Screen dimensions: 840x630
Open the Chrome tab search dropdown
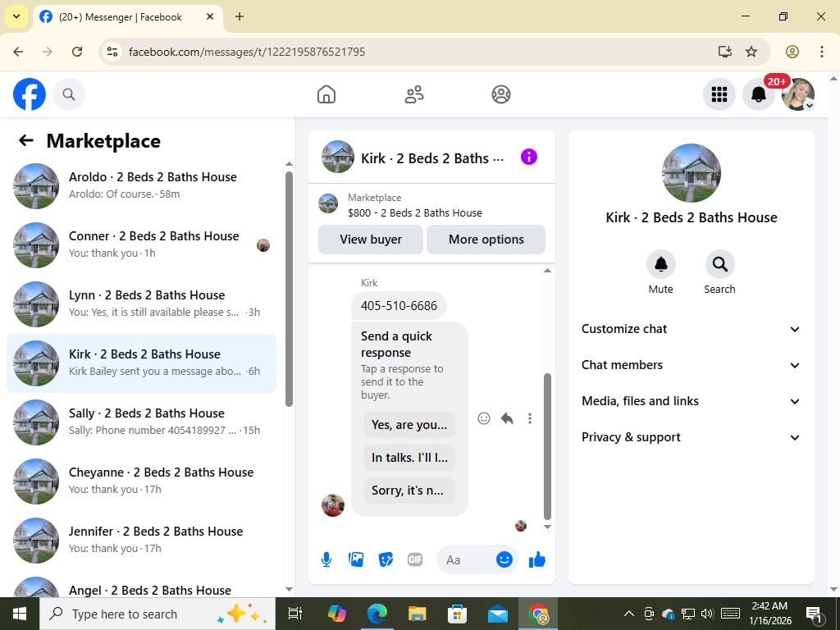(x=16, y=16)
